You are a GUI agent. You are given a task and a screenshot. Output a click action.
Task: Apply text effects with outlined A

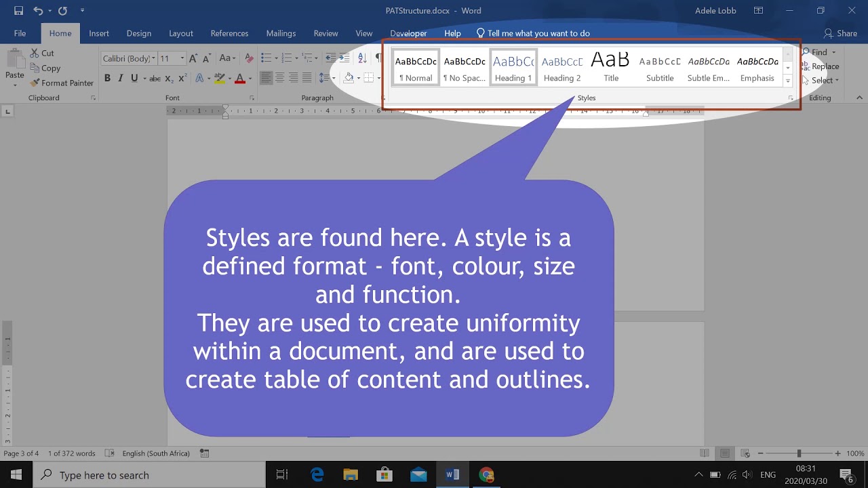tap(199, 78)
